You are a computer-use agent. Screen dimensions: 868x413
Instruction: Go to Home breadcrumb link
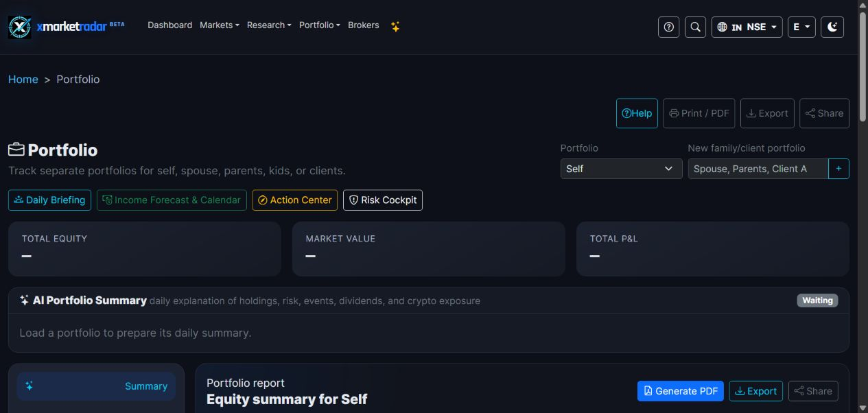[23, 80]
